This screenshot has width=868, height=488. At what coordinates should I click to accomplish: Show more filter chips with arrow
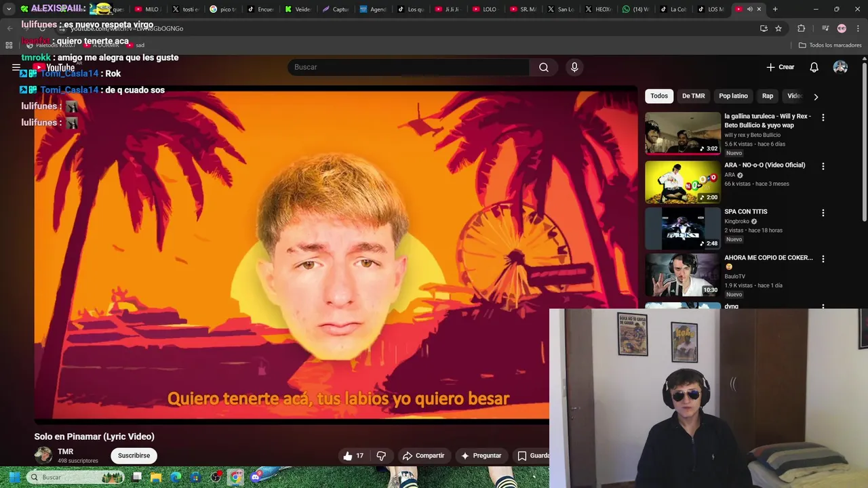(816, 97)
